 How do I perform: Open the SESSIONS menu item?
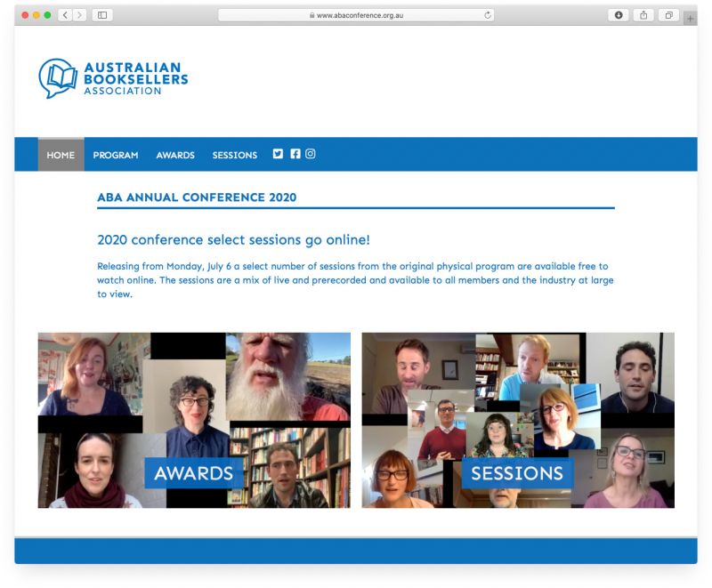point(235,155)
